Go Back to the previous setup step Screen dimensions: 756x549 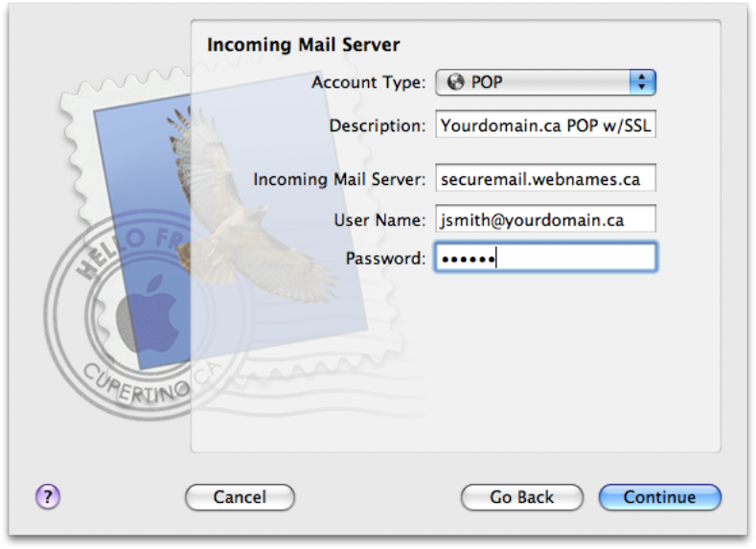click(x=521, y=497)
